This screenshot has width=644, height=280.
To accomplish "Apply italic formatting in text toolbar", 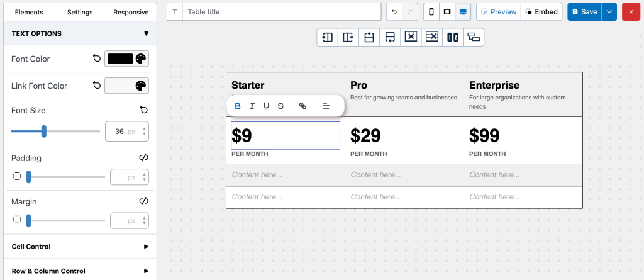I will pos(252,106).
